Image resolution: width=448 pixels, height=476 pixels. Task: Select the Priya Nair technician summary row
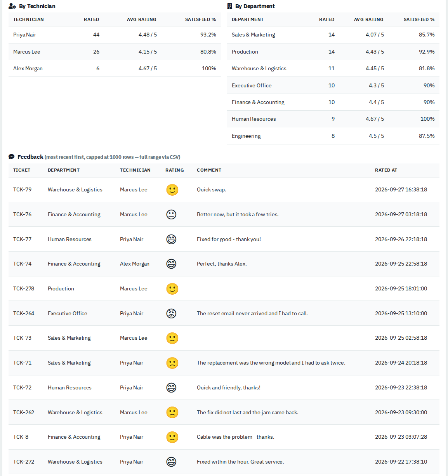(115, 35)
